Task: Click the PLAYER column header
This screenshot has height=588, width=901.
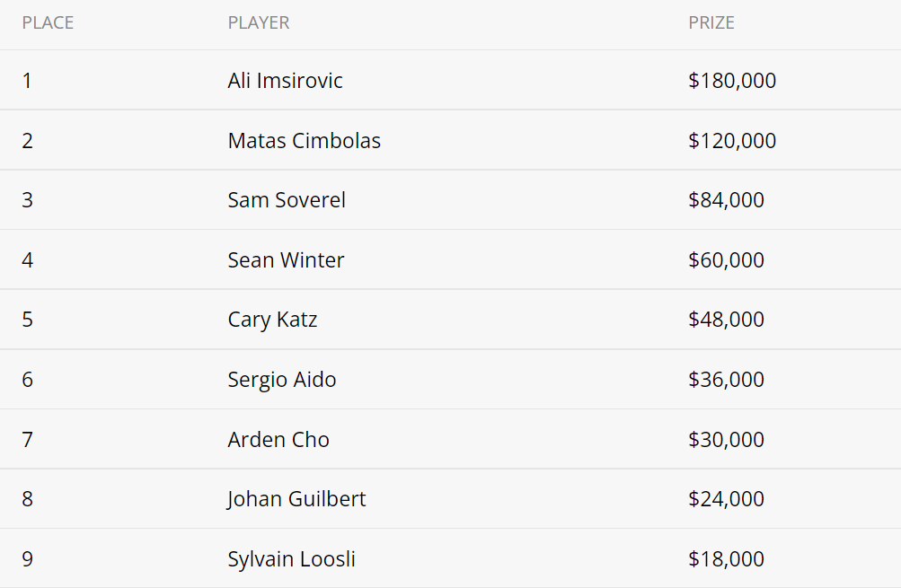Action: pos(259,23)
